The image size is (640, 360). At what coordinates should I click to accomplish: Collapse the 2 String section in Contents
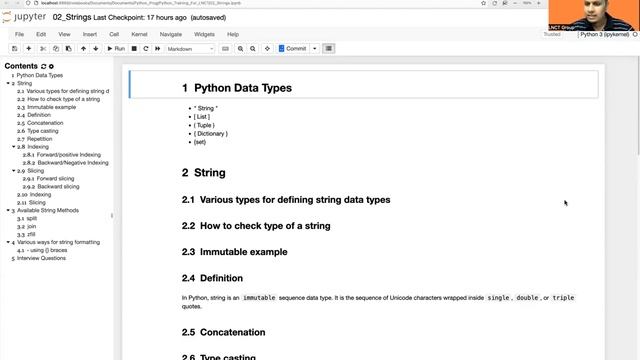click(8, 83)
